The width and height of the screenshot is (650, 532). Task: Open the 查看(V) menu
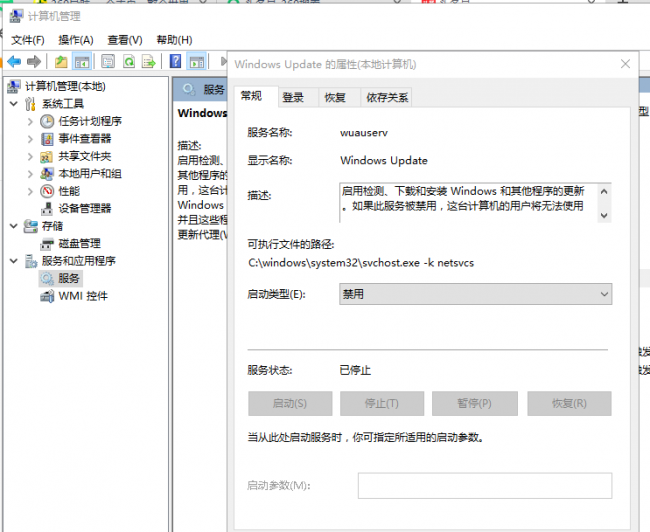point(125,40)
